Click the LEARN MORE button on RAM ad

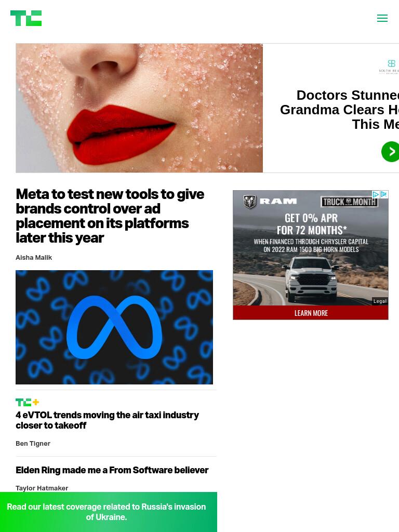[311, 313]
